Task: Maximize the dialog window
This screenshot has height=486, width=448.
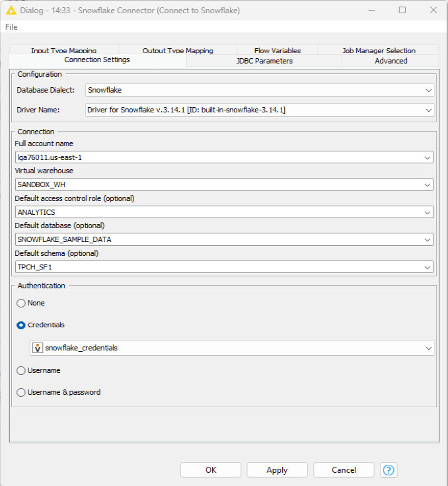Action: (402, 10)
